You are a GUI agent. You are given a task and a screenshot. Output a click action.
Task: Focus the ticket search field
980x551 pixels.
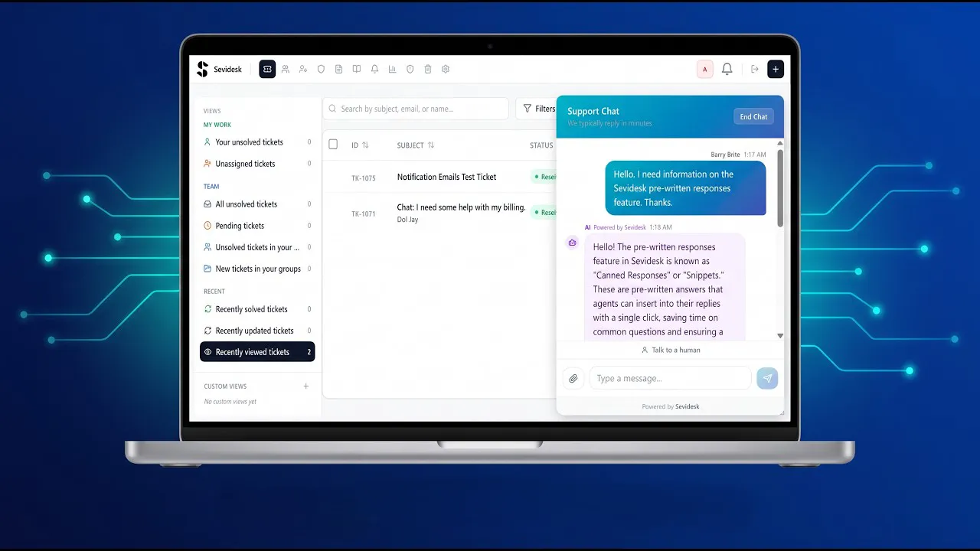(x=416, y=109)
